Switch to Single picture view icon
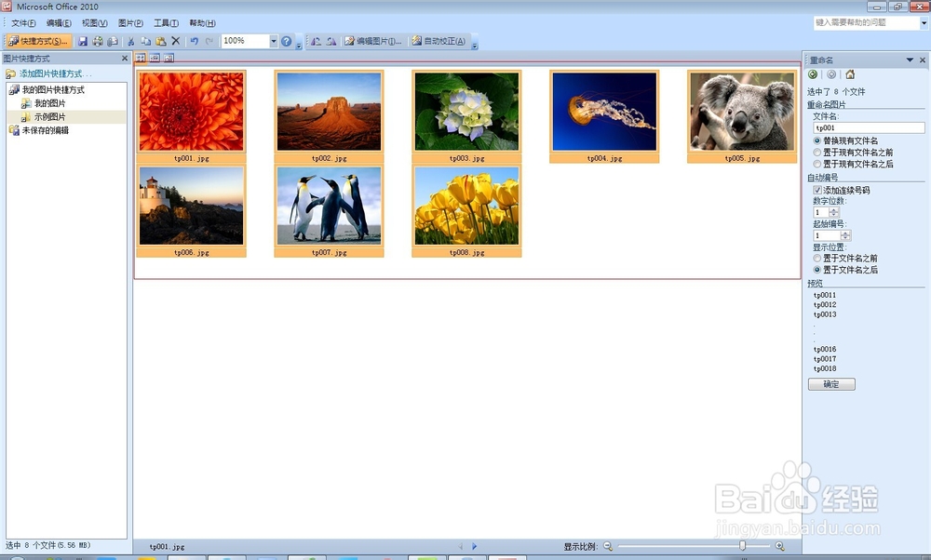931x560 pixels. 169,58
